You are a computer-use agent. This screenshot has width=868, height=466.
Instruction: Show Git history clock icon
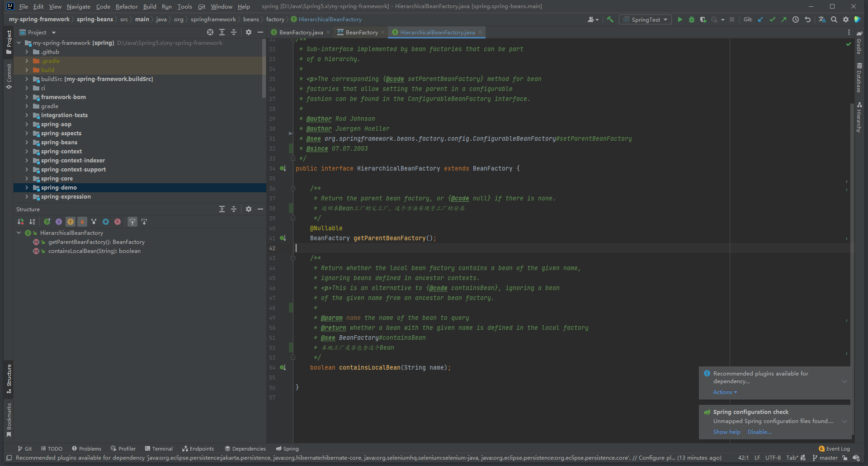(796, 19)
